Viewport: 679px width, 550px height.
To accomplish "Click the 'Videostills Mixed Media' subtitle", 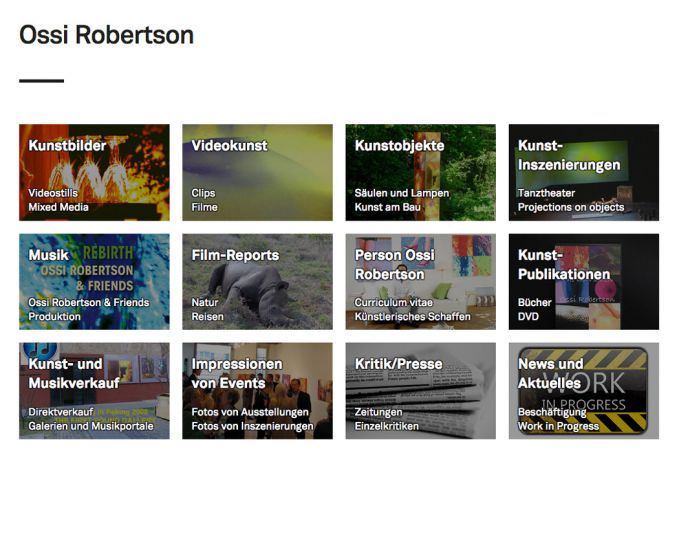I will [x=58, y=200].
